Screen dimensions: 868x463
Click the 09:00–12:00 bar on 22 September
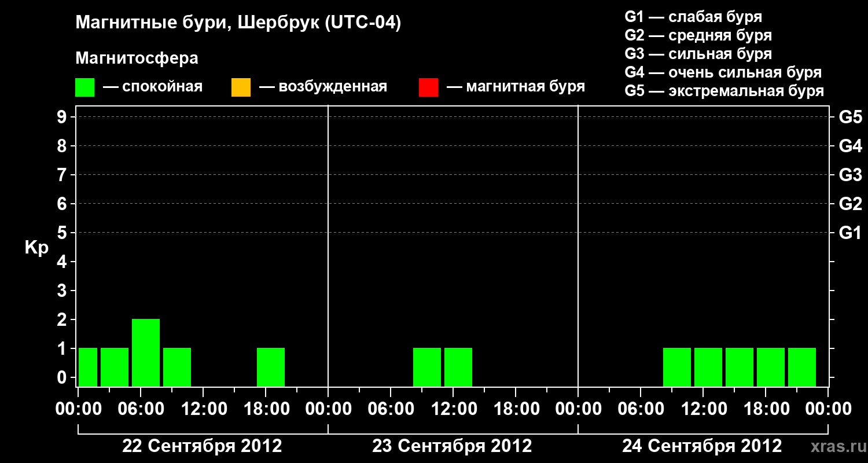coord(177,367)
